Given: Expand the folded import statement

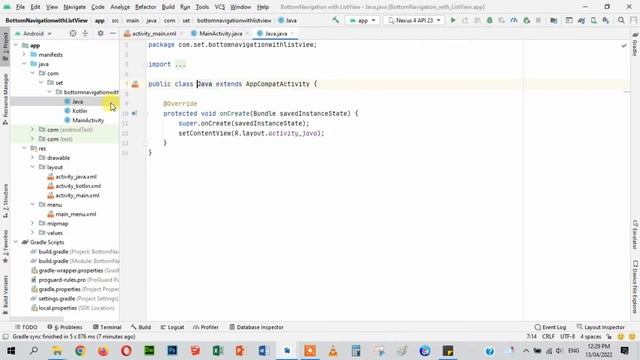Looking at the screenshot, I should pos(180,64).
